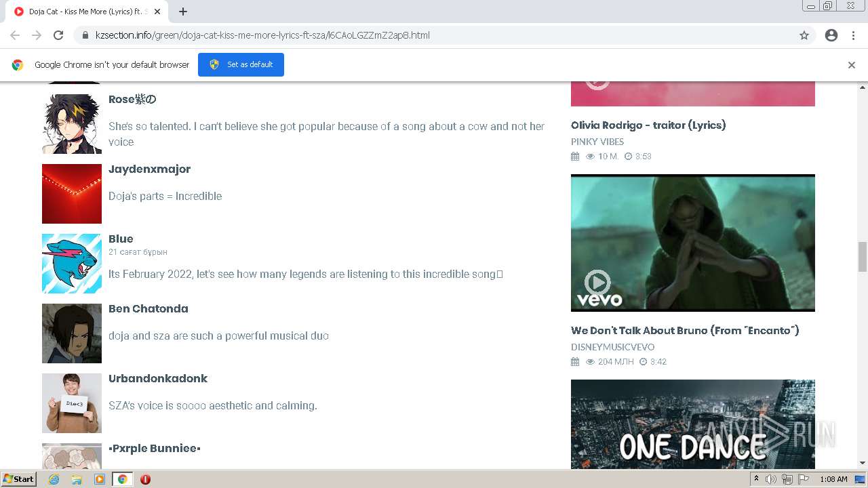This screenshot has height=488, width=868.
Task: Close the Doja Cat Kiss Me More tab
Action: [x=158, y=12]
